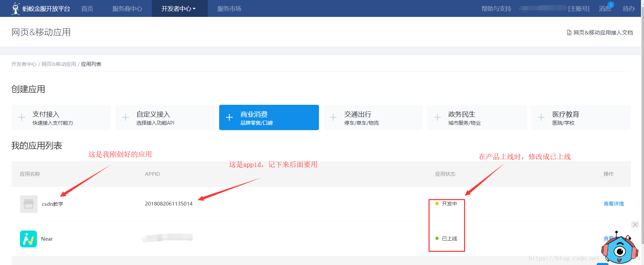Click 应用列表 breadcrumb text
This screenshot has width=644, height=265.
tap(91, 64)
